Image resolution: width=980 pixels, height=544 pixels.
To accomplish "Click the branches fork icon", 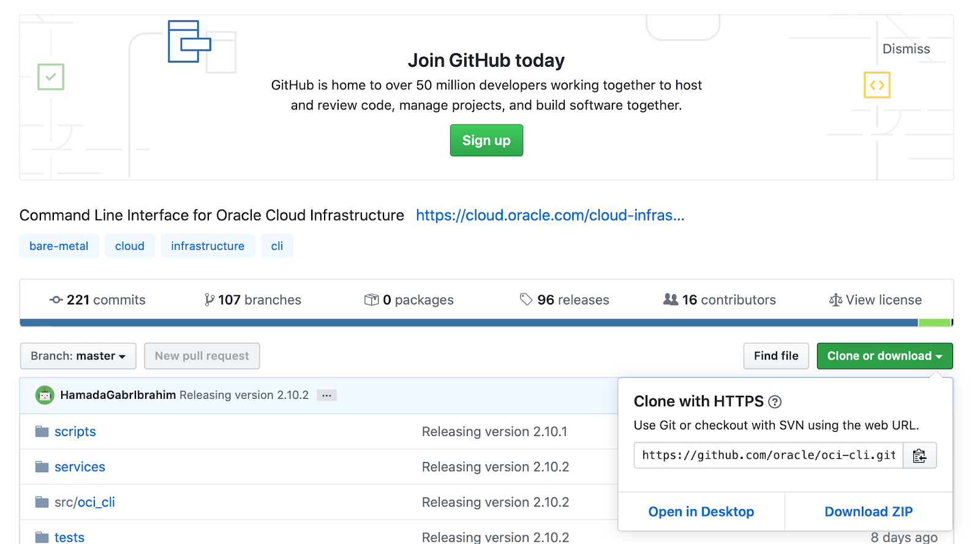I will pyautogui.click(x=209, y=300).
